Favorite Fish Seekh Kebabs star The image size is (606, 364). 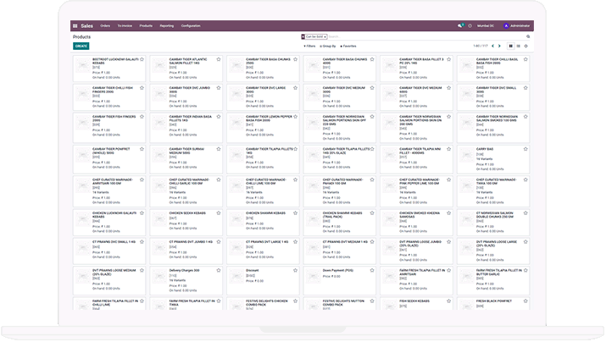pyautogui.click(x=448, y=301)
